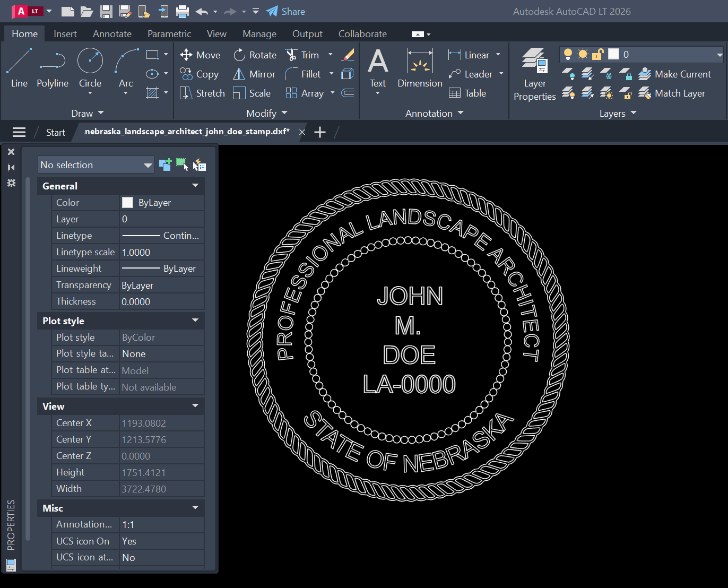Open Layer Properties manager
The image size is (728, 588).
click(x=535, y=74)
